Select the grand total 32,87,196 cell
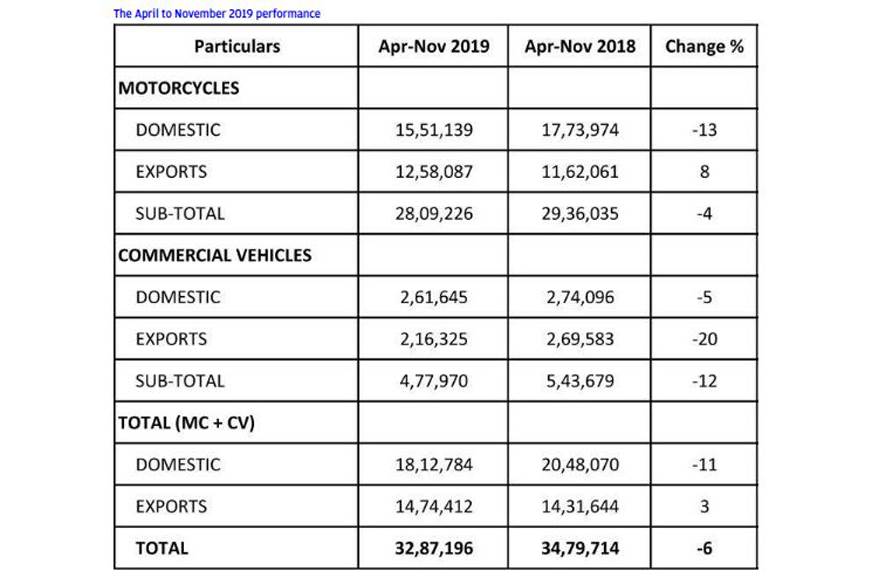 pyautogui.click(x=434, y=549)
